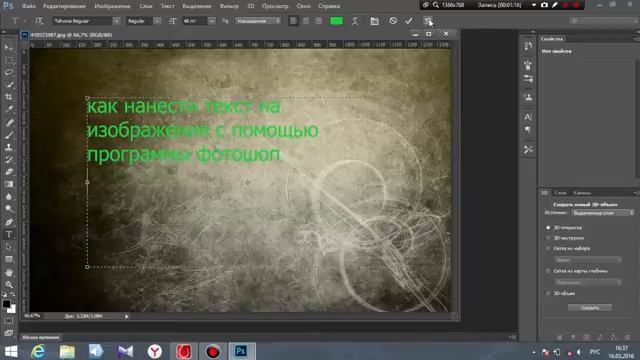Screen dimensions: 640x360
Task: Select the Move tool
Action: (x=9, y=48)
